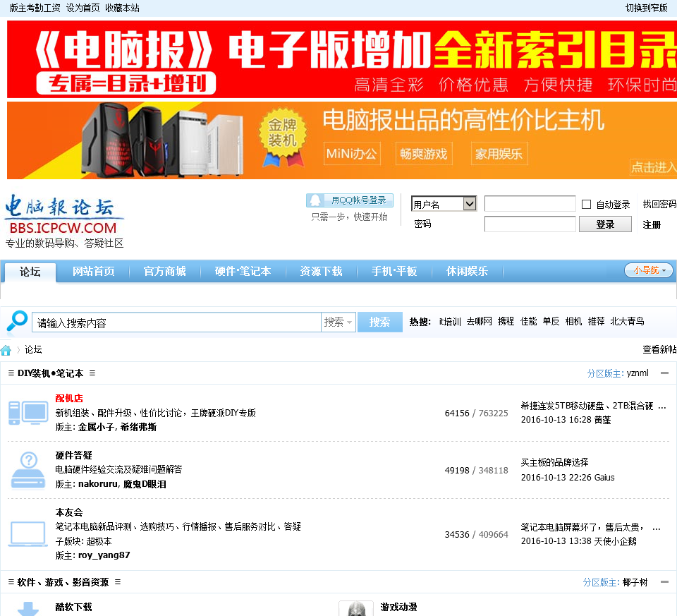
Task: Click the hot search term 推荐
Action: tap(597, 321)
